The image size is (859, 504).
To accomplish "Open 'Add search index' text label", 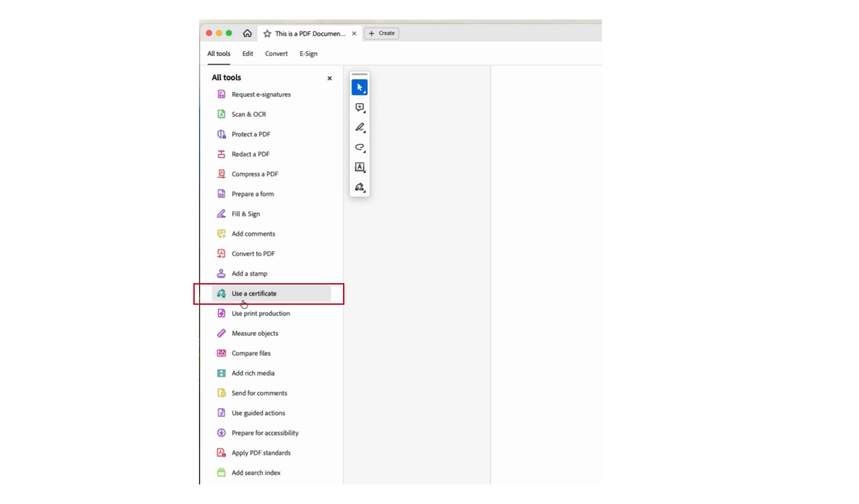I will tap(256, 473).
